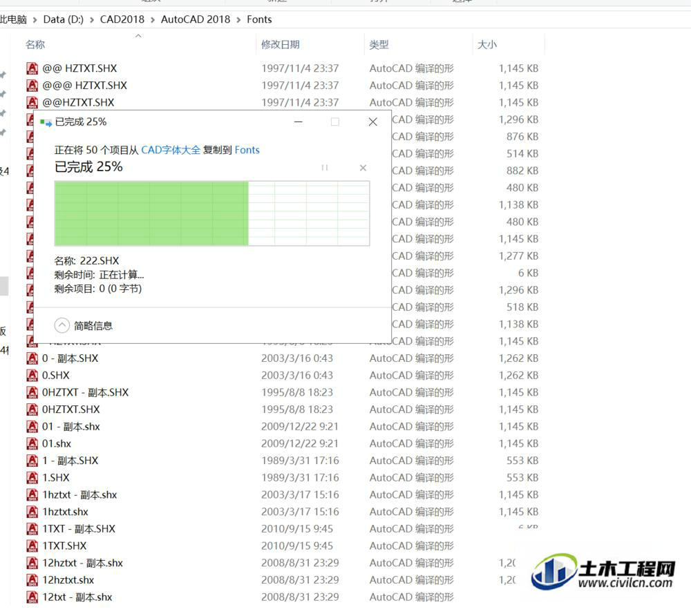Image resolution: width=691 pixels, height=616 pixels.
Task: Click the SHX icon of @@HZTXT.SHX
Action: tap(32, 103)
